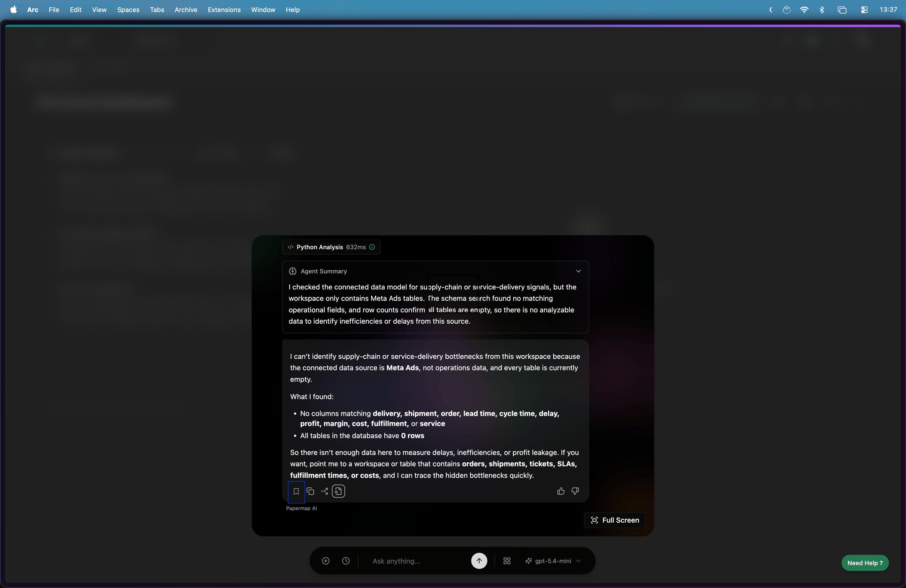Click the Bluetooth menu bar icon

tap(821, 10)
